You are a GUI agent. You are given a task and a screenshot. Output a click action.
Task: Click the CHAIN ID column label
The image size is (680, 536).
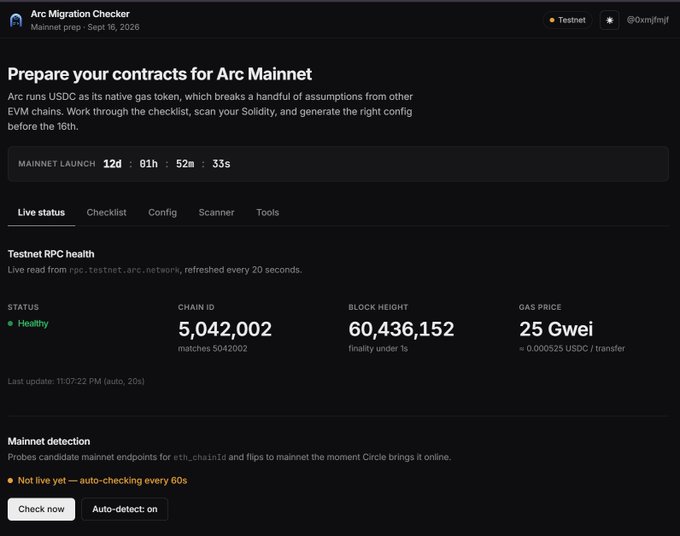tap(196, 307)
